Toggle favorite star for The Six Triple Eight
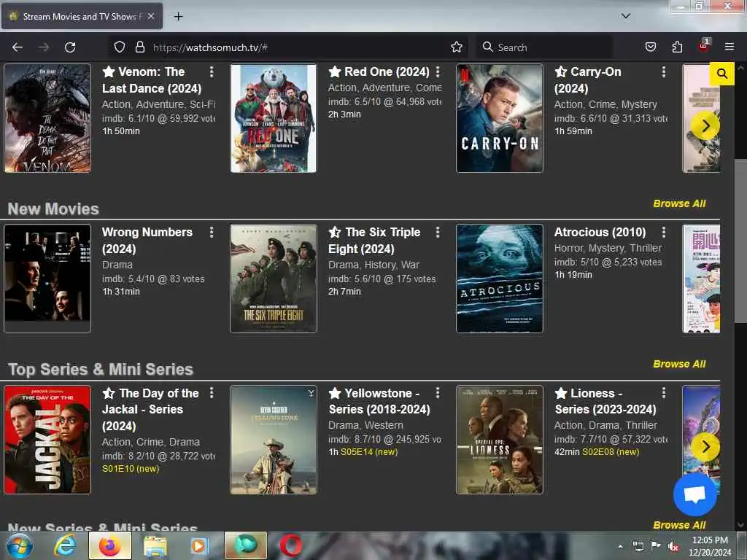 (335, 233)
